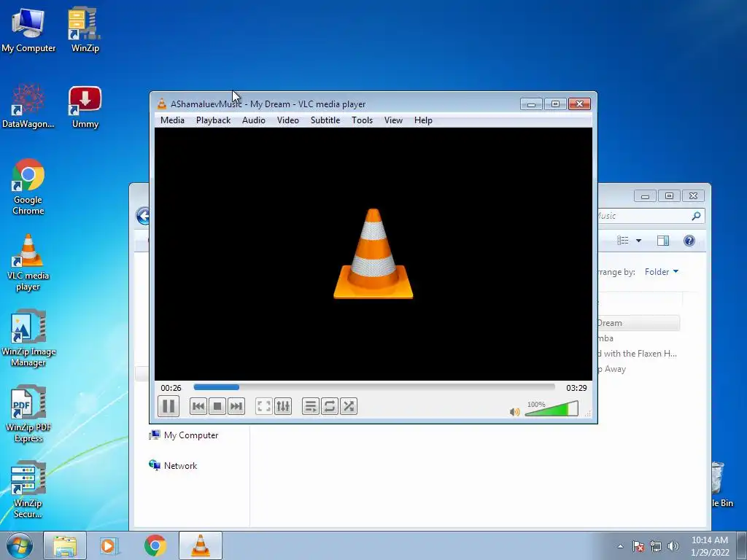Toggle random shuffle in VLC
The height and width of the screenshot is (560, 747).
click(349, 406)
